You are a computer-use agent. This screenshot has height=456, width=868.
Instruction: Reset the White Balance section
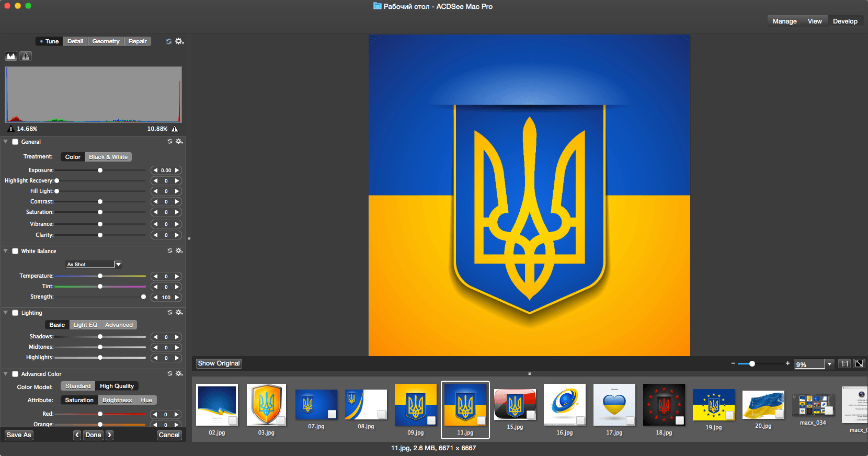point(170,251)
